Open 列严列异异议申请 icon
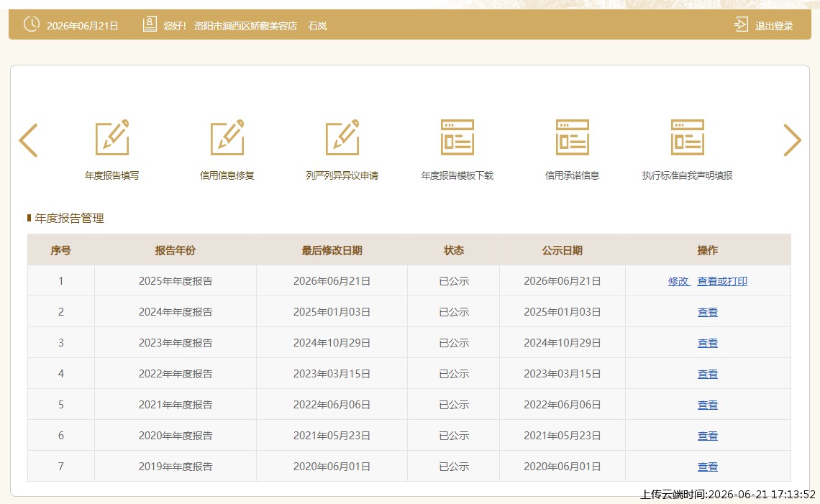 coord(342,137)
